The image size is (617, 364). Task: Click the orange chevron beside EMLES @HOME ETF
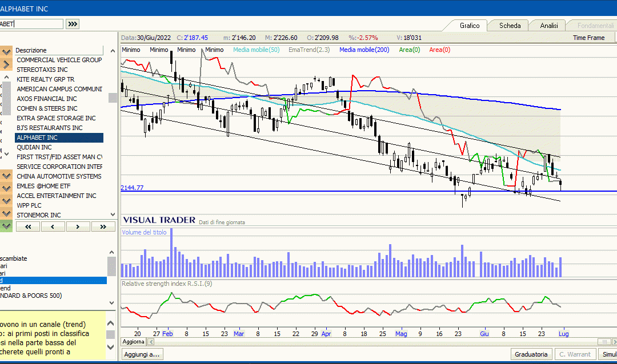click(6, 188)
